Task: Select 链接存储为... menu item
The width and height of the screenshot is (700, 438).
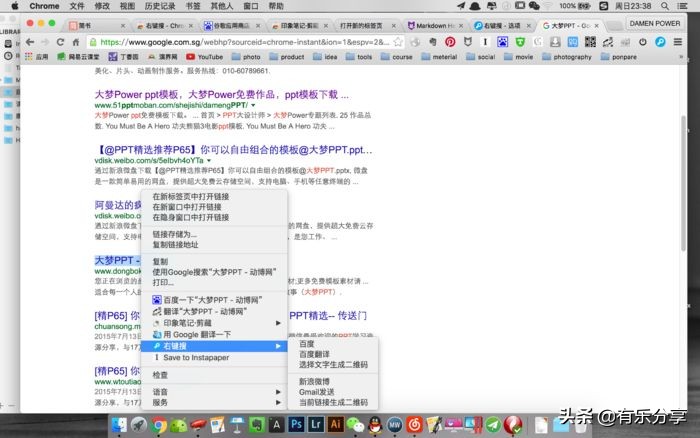Action: 214,234
